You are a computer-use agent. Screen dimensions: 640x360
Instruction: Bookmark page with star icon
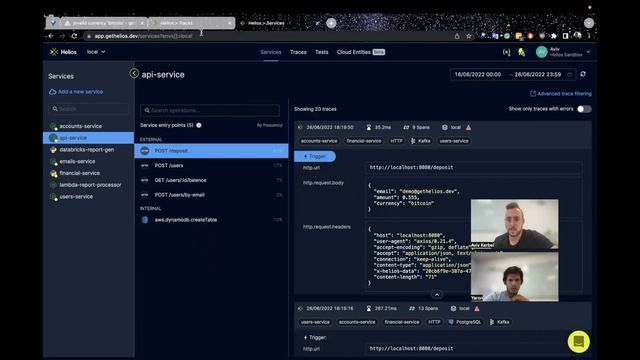469,36
